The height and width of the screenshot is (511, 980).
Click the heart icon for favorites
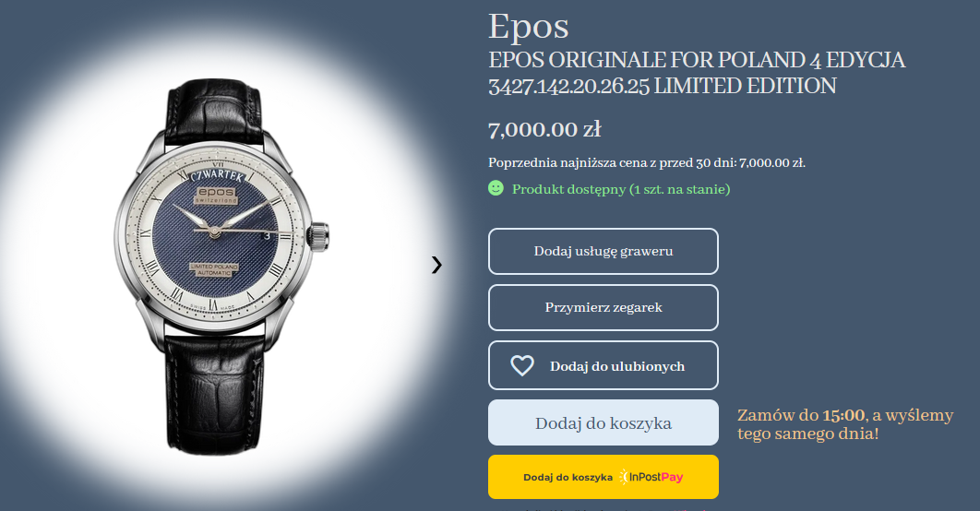pyautogui.click(x=522, y=365)
